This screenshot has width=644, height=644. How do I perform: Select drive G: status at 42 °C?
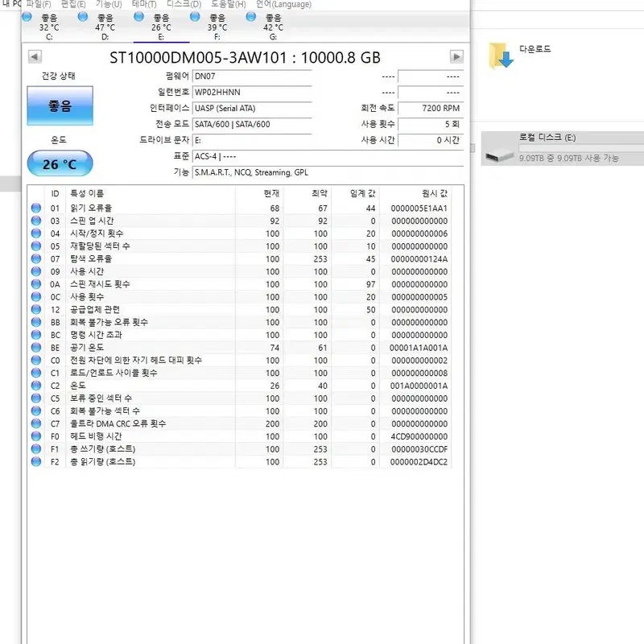[x=273, y=27]
